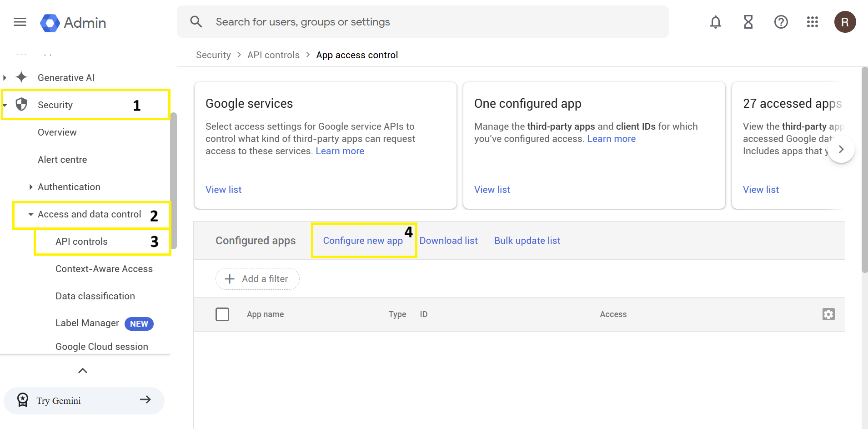The width and height of the screenshot is (868, 429).
Task: Focus the search users, groups or settings field
Action: click(x=423, y=22)
